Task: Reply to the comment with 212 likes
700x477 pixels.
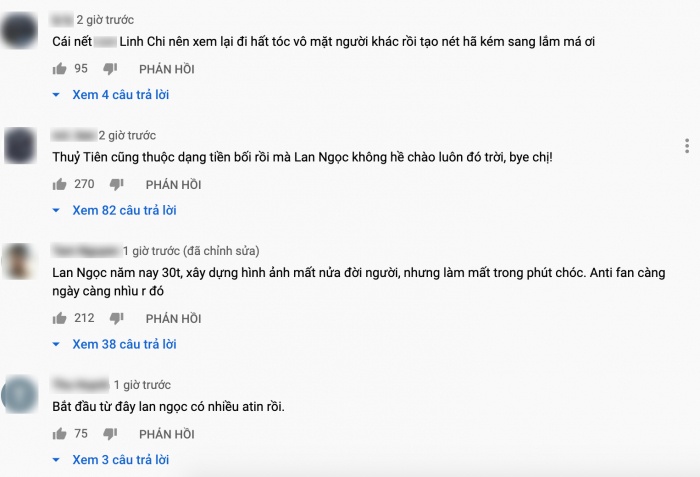Action: [173, 318]
